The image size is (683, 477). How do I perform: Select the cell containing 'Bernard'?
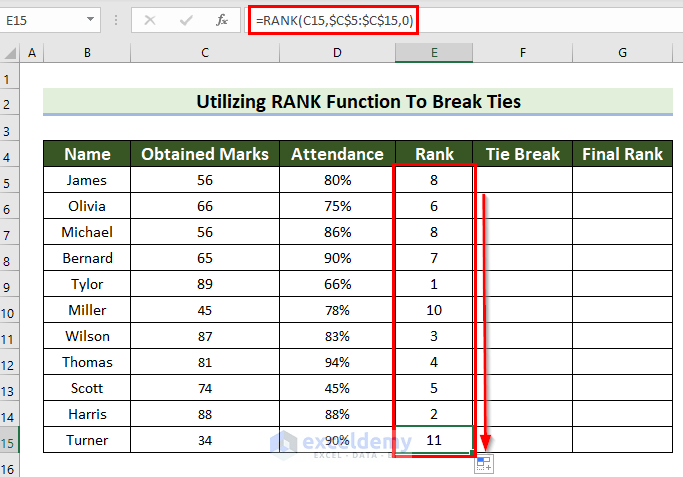coord(87,258)
